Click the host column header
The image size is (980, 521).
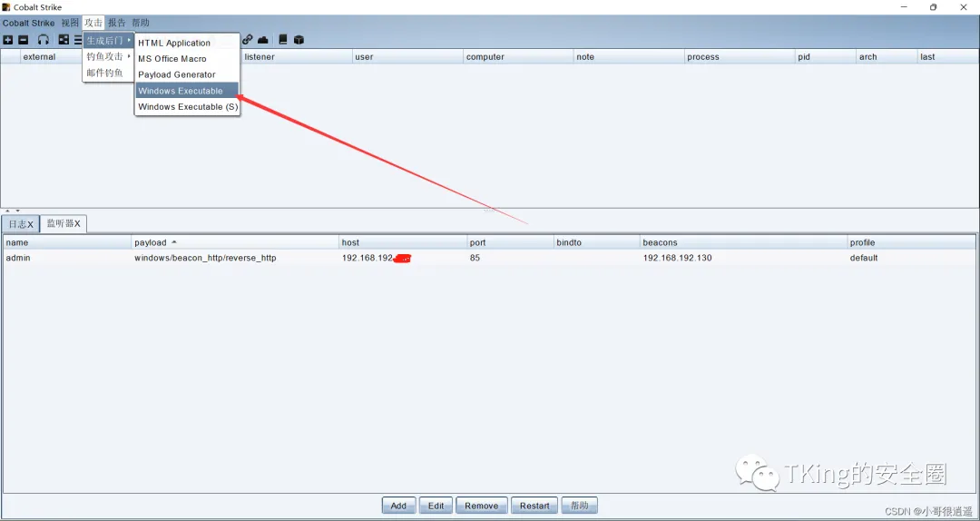pos(403,242)
